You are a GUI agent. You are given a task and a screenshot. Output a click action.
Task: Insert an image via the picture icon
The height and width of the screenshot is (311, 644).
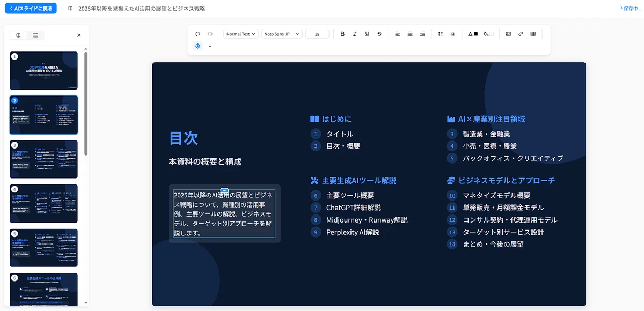(x=508, y=34)
